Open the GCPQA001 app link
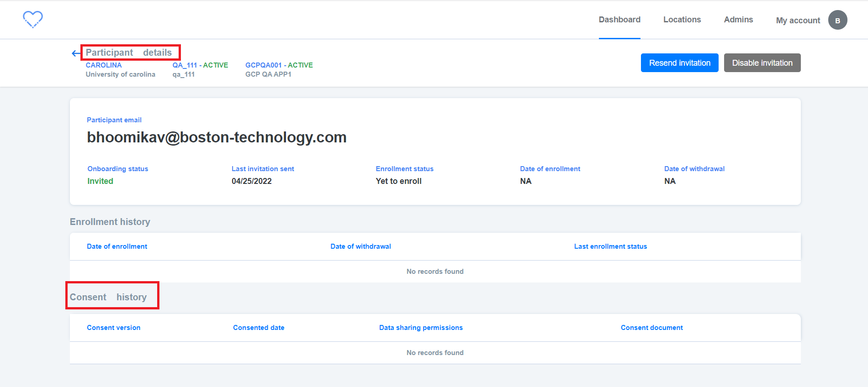This screenshot has height=387, width=868. 279,65
